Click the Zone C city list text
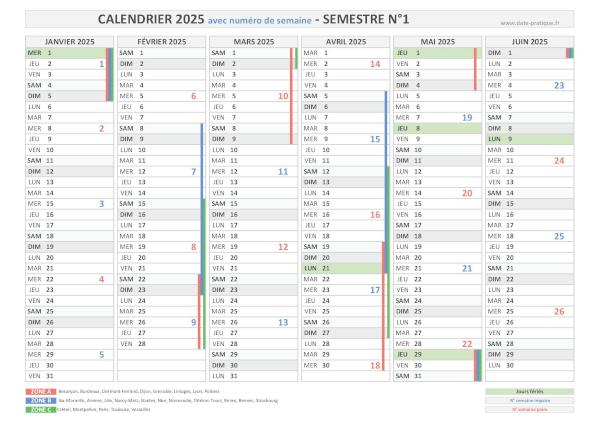This screenshot has width=600, height=424. click(x=104, y=409)
